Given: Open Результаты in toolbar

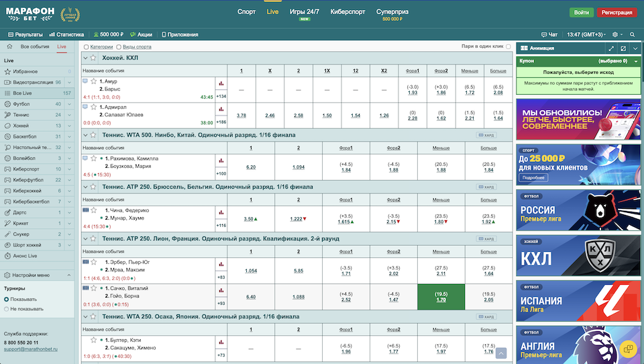Looking at the screenshot, I should (25, 34).
